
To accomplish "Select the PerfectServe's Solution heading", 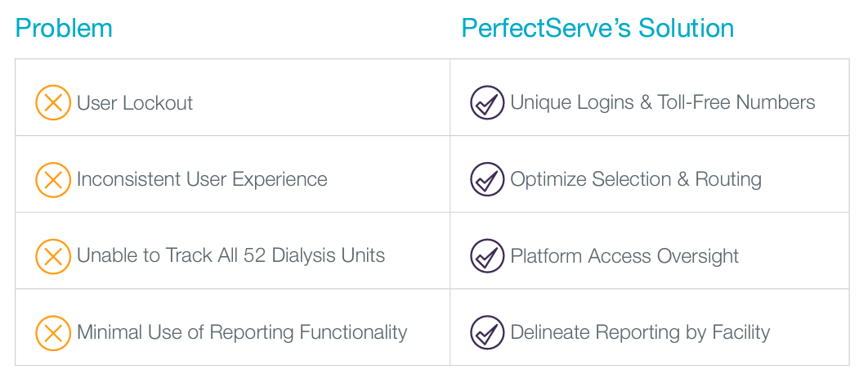I will 597,28.
